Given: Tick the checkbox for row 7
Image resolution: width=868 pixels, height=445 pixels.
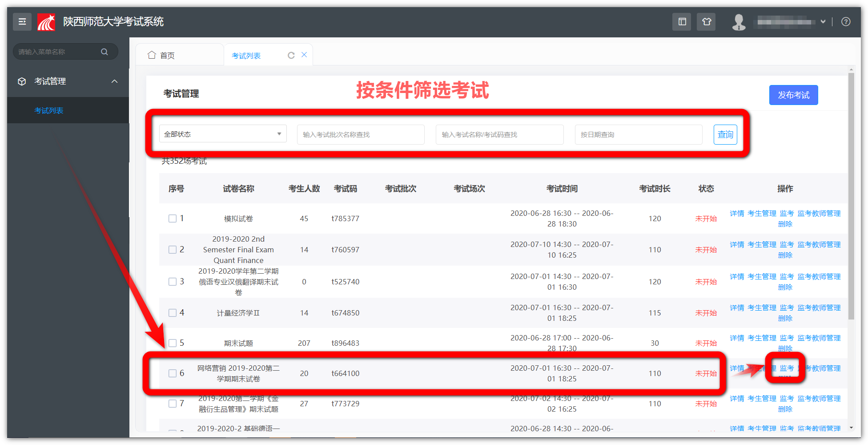Looking at the screenshot, I should [x=173, y=404].
